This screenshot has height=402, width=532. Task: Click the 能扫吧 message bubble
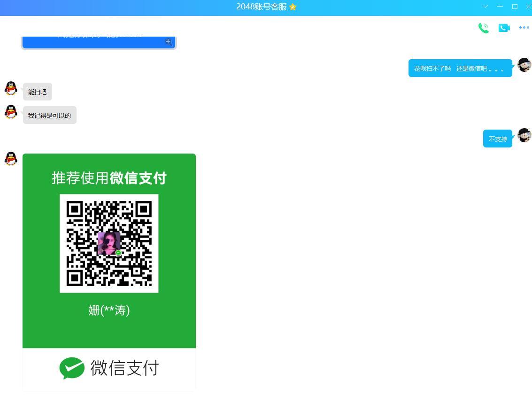click(x=37, y=92)
